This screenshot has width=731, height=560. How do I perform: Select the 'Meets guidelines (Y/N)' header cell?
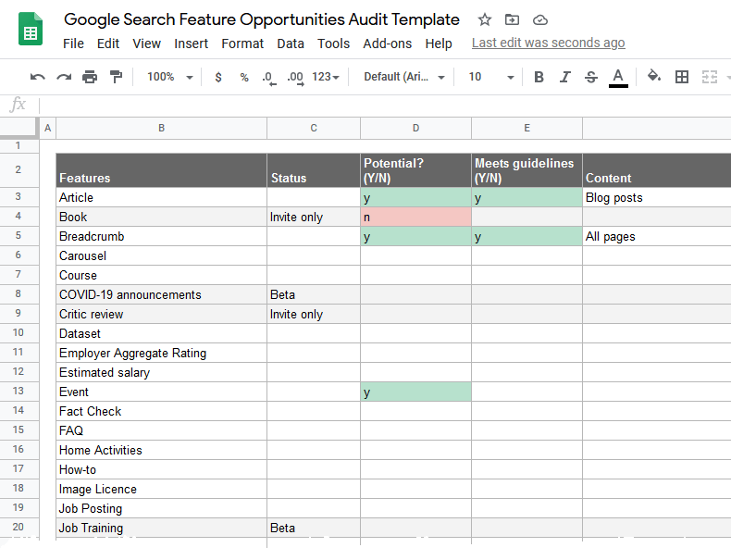coord(527,170)
